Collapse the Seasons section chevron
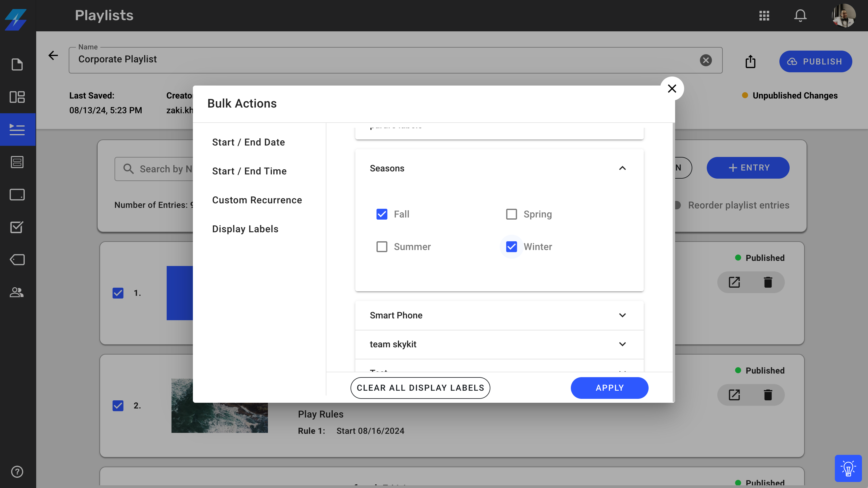 tap(622, 168)
